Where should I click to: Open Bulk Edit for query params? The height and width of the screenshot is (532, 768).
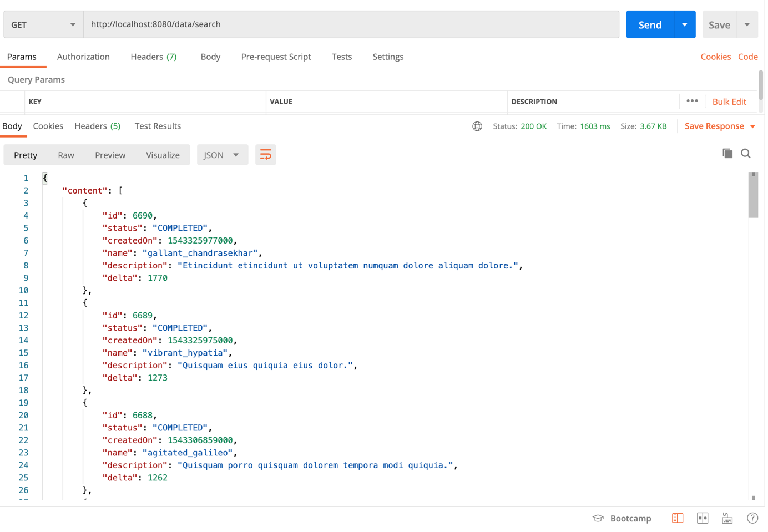(729, 102)
